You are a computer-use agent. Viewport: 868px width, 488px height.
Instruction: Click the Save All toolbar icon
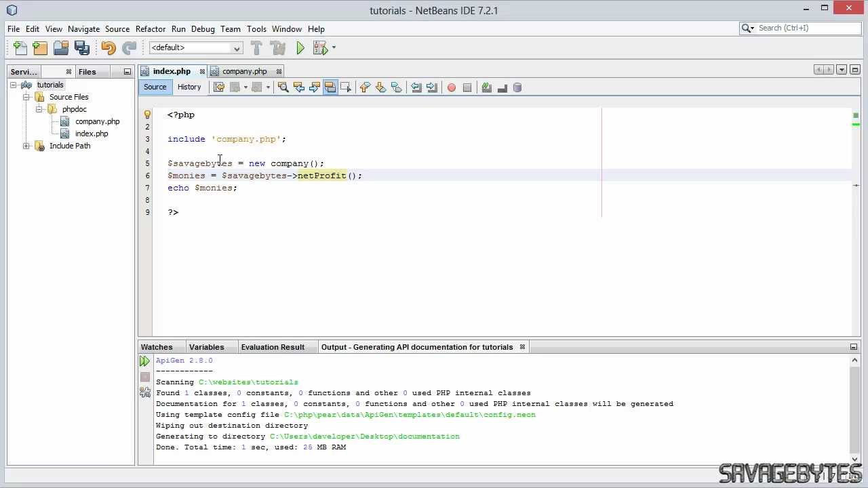(x=82, y=47)
